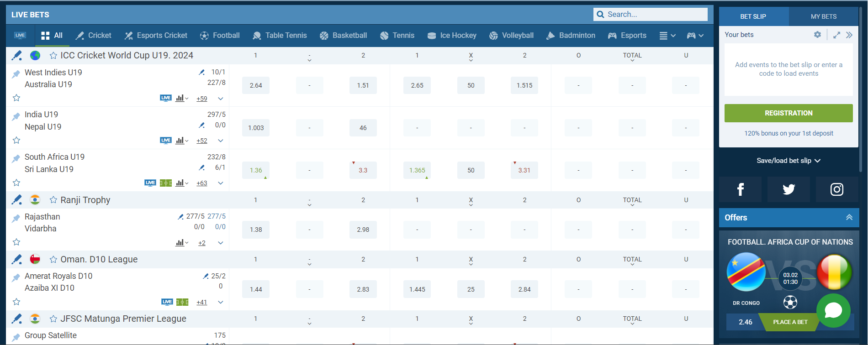Select the Ice Hockey sport tab

(452, 36)
